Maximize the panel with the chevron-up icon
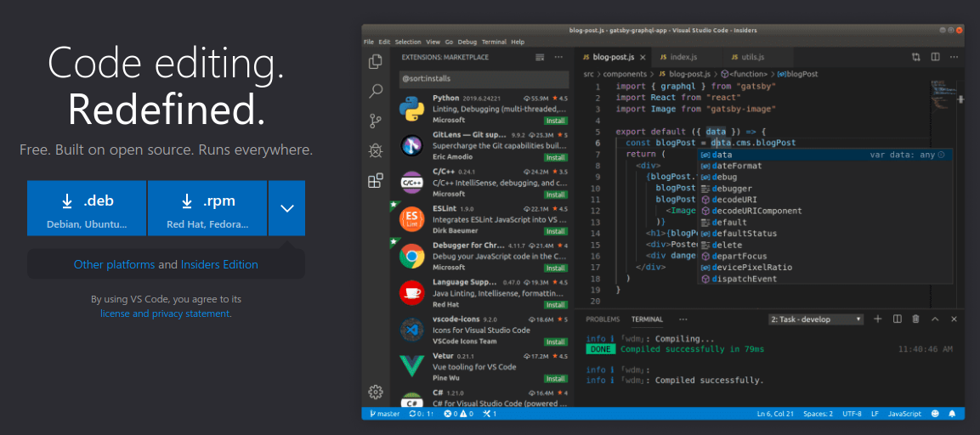The image size is (980, 435). [935, 319]
